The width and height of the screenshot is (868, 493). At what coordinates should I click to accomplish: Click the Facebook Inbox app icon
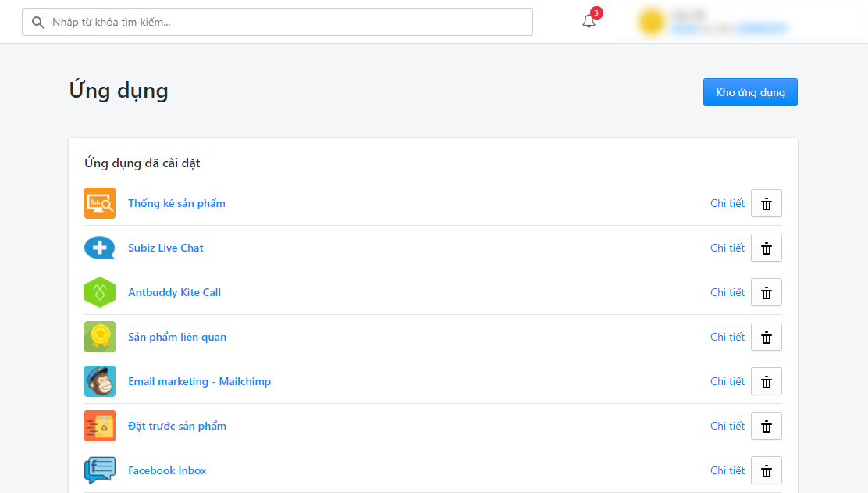click(100, 470)
